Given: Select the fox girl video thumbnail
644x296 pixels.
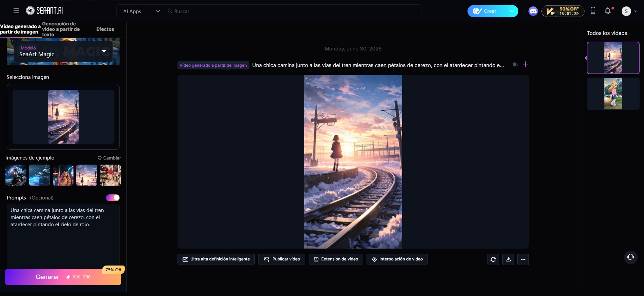Looking at the screenshot, I should click(x=613, y=94).
